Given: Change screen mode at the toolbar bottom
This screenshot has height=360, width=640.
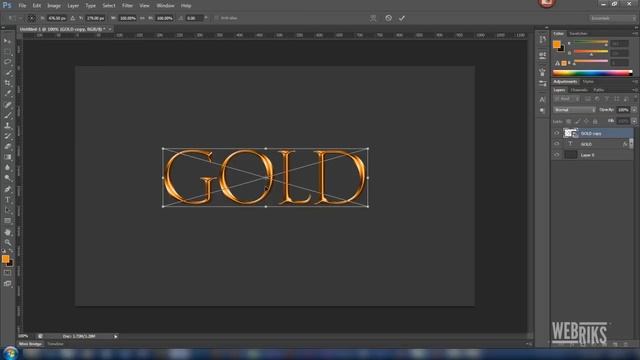Looking at the screenshot, I should pyautogui.click(x=7, y=283).
